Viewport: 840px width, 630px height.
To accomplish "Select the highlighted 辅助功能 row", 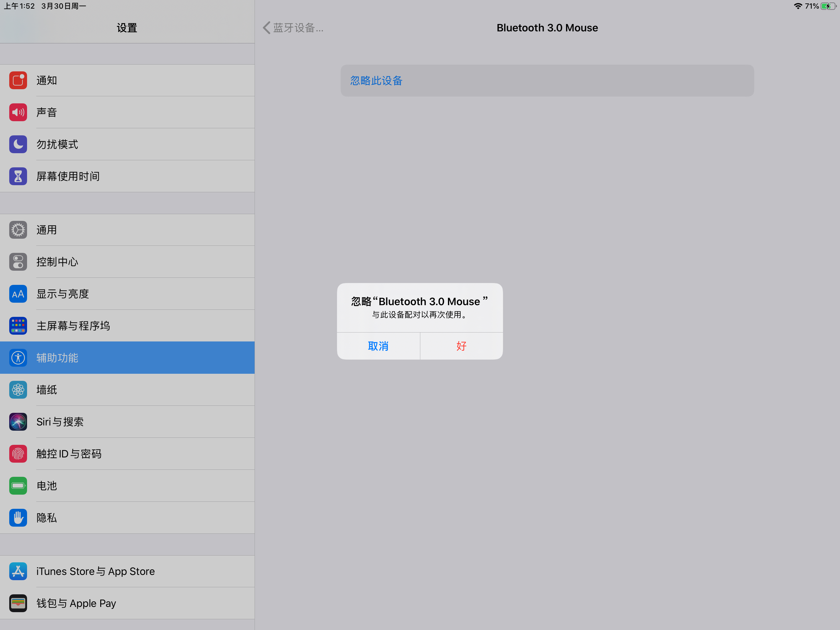I will (x=127, y=357).
